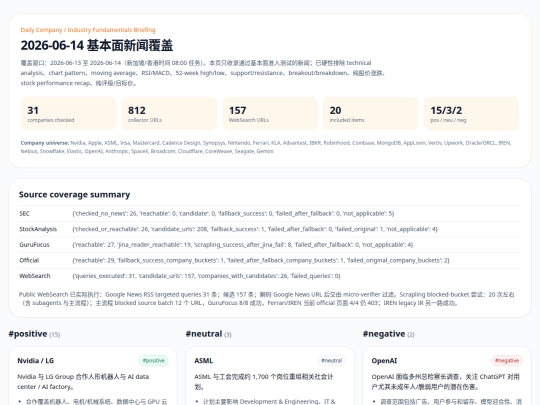540x405 pixels.
Task: Click the '#positive (15)' section heading
Action: click(x=34, y=334)
